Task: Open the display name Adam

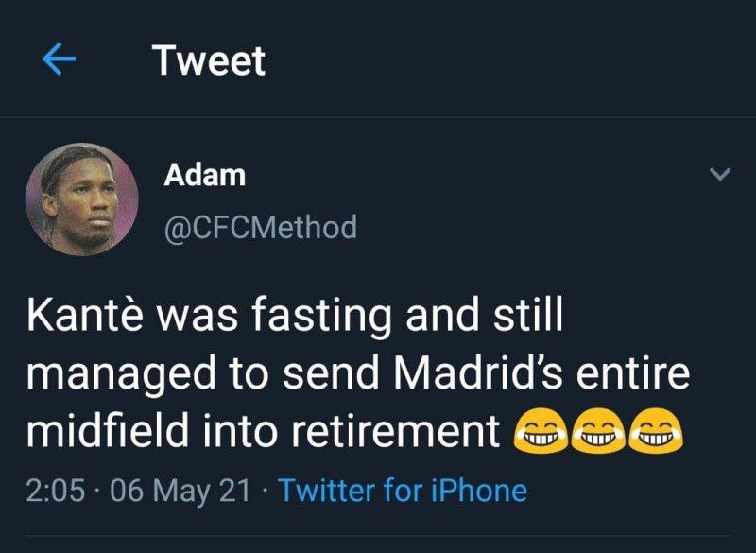Action: point(204,175)
